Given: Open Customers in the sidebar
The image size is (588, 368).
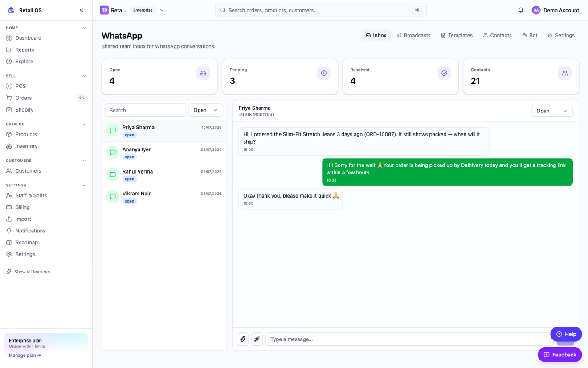Looking at the screenshot, I should pos(46,171).
